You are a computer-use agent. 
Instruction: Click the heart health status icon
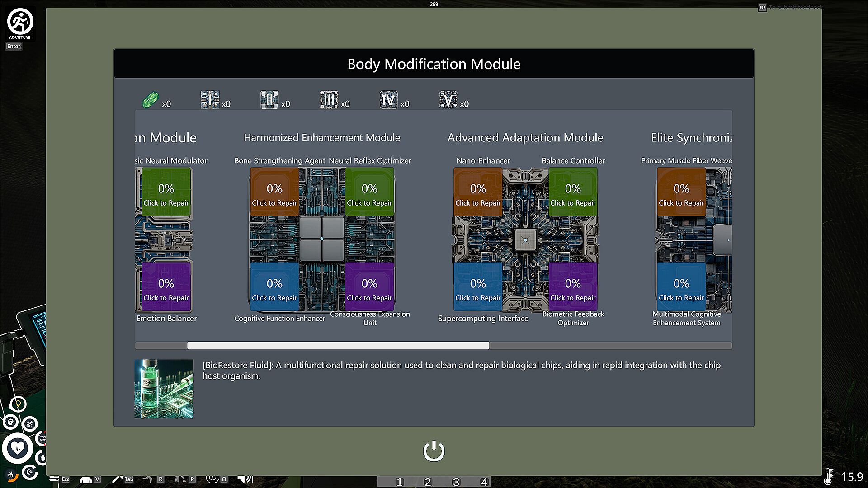click(x=18, y=448)
